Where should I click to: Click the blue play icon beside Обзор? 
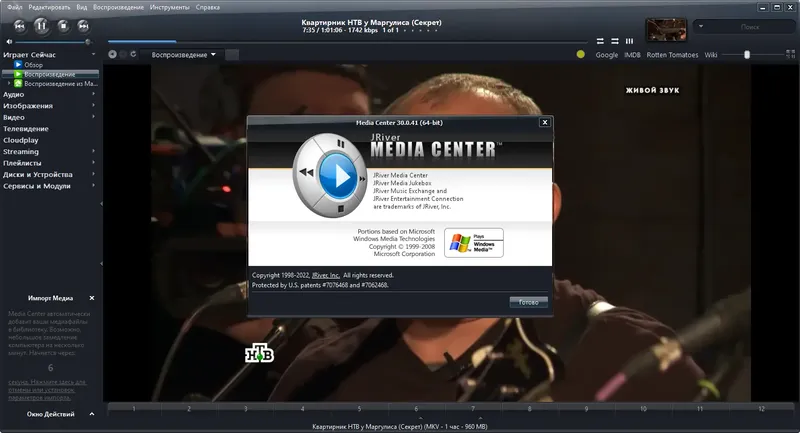18,65
